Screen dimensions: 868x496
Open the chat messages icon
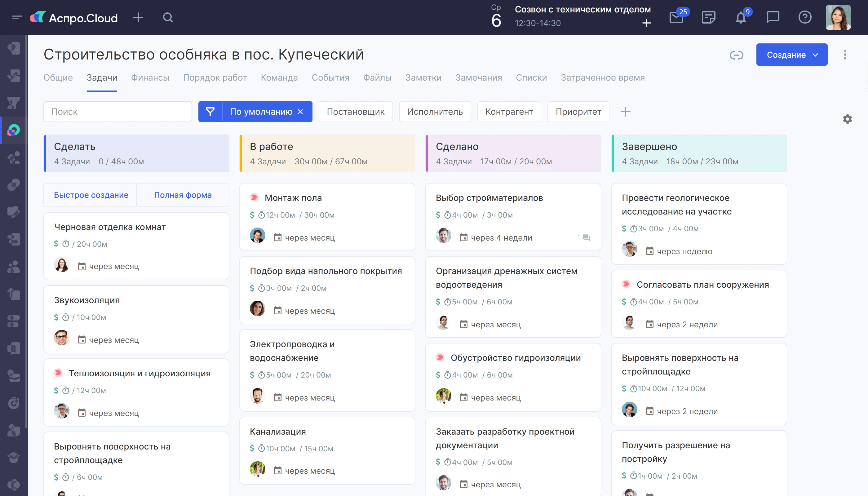773,17
